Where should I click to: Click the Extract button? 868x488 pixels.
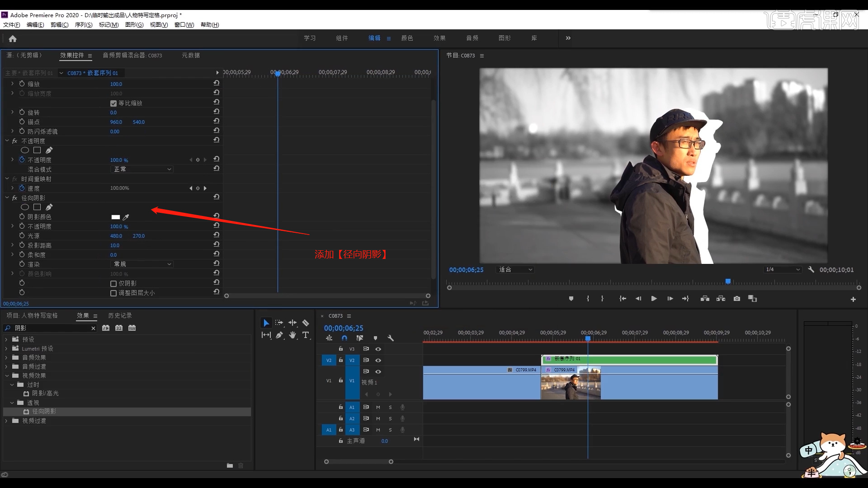pos(721,299)
